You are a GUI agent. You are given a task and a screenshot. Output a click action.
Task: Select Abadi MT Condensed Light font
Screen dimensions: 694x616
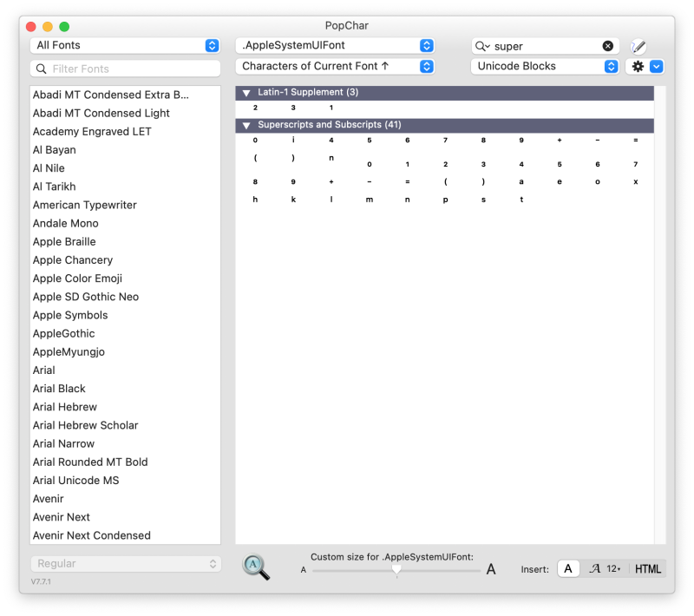[126, 114]
